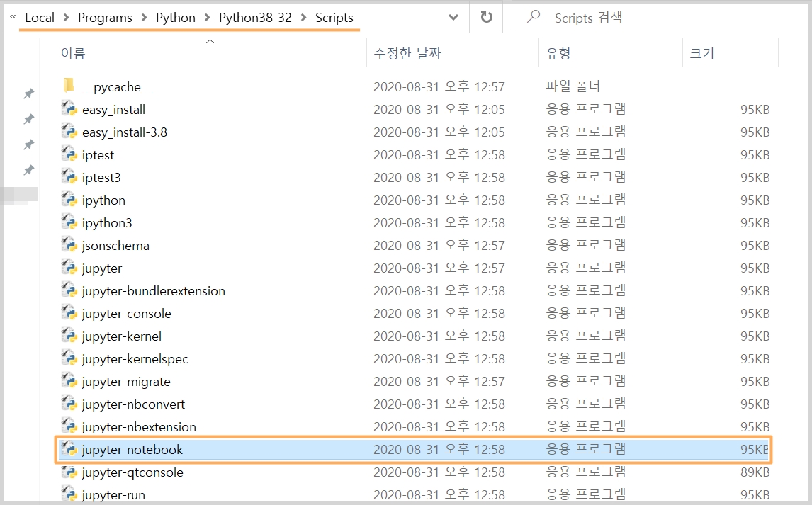Select the jupyter-bundlerextension file icon
Viewport: 812px width, 505px height.
click(69, 290)
